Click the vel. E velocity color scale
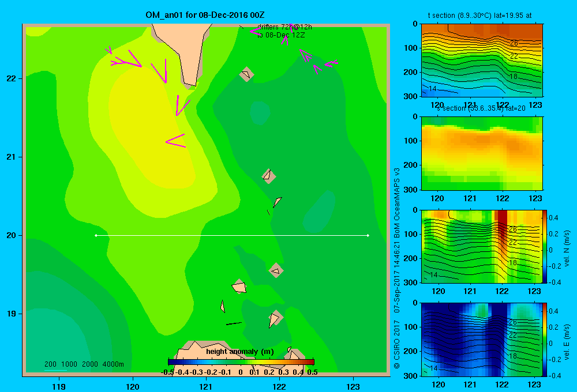 coord(545,340)
